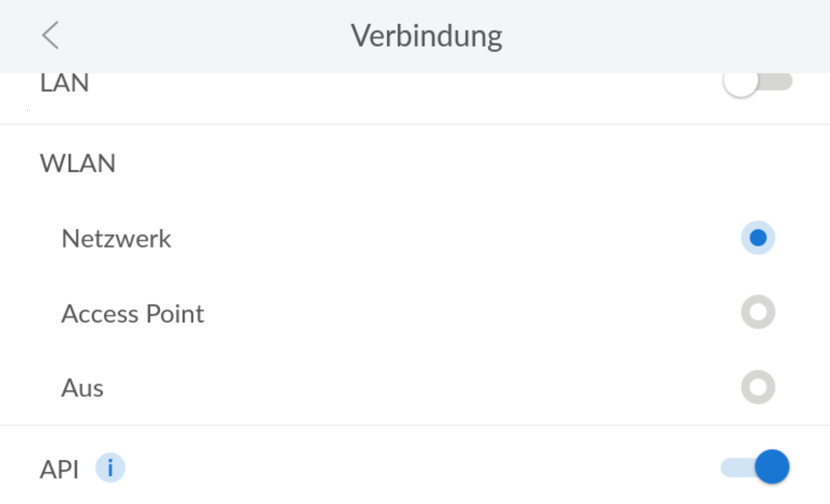Choose the Access Point radio button
The width and height of the screenshot is (830, 504).
click(x=758, y=312)
